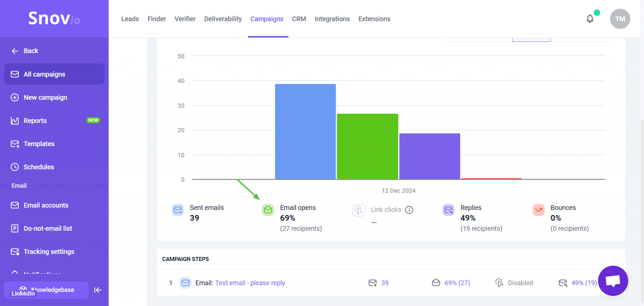Viewport: 644px width, 306px height.
Task: Click the 69% (27) opens link
Action: (457, 283)
